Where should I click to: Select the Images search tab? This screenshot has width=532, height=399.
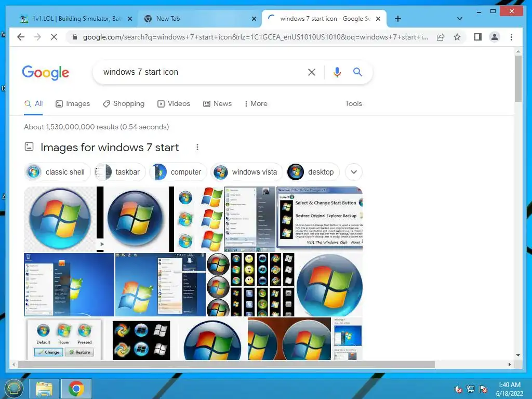73,104
